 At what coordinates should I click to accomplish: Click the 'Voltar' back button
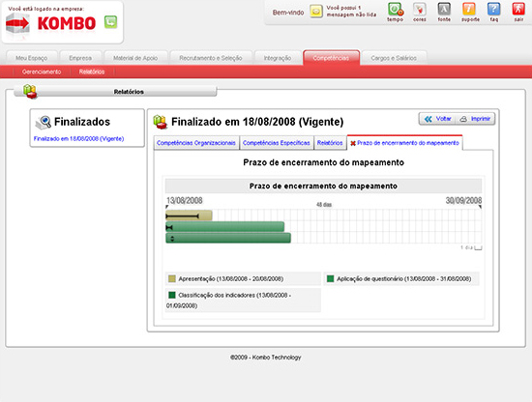coord(438,119)
